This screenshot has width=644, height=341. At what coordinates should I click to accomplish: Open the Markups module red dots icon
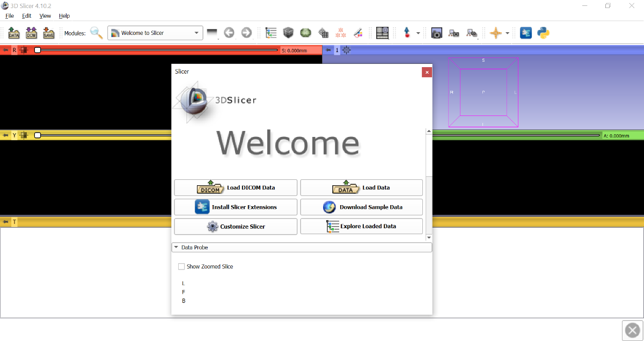(340, 33)
